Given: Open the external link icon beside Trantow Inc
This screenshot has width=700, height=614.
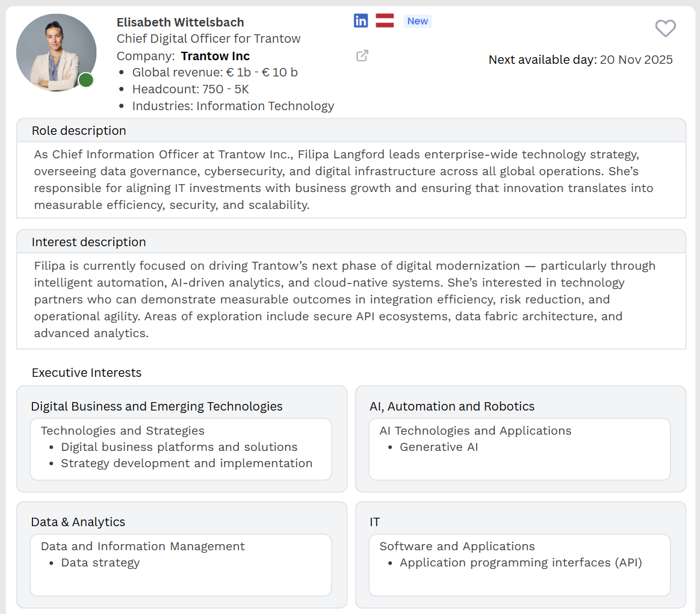Looking at the screenshot, I should [x=362, y=56].
